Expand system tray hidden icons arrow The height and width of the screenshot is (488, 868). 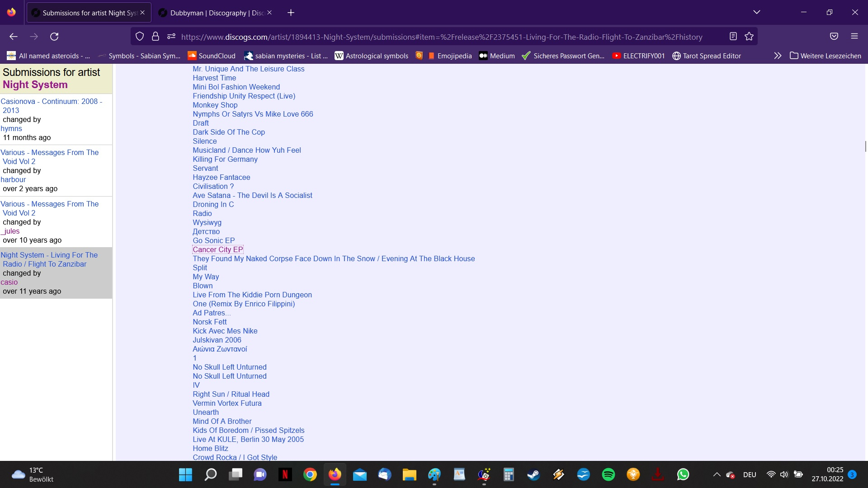717,474
